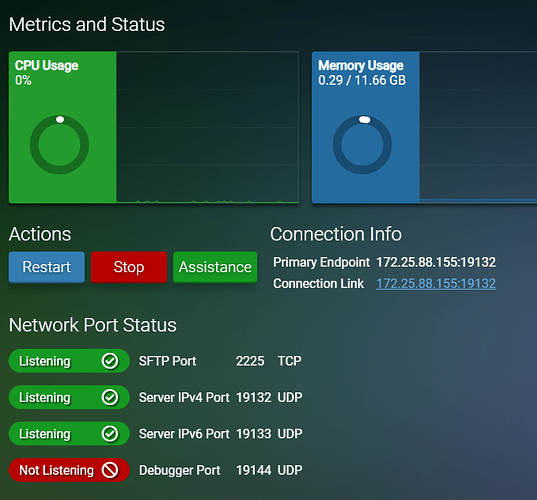Click the Memory usage history graph
The image size is (537, 500).
478,127
